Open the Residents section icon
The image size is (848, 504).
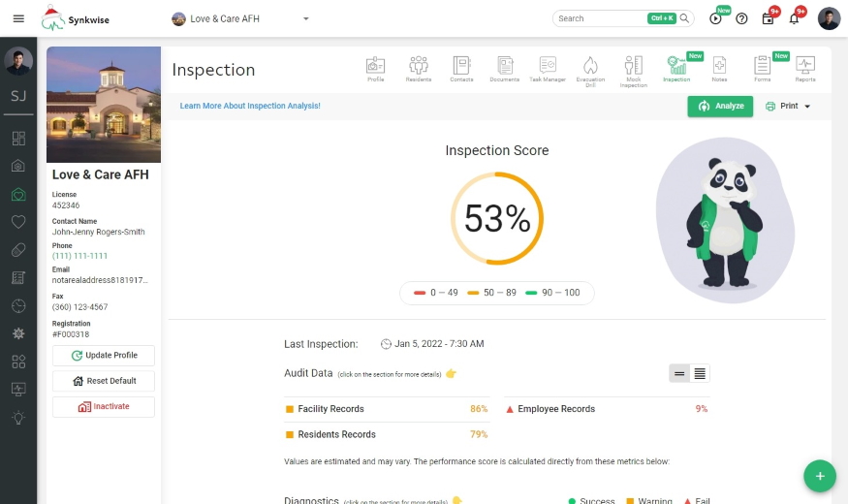[419, 69]
